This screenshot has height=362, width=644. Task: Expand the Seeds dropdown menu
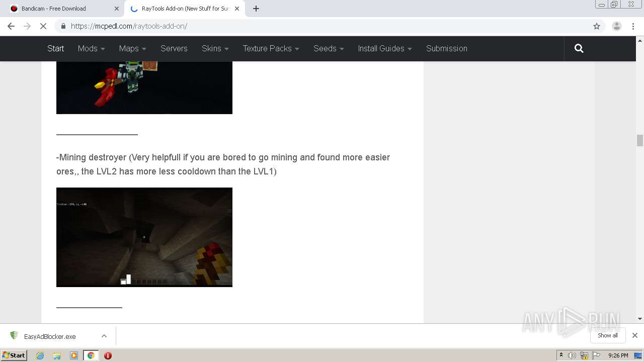click(329, 48)
